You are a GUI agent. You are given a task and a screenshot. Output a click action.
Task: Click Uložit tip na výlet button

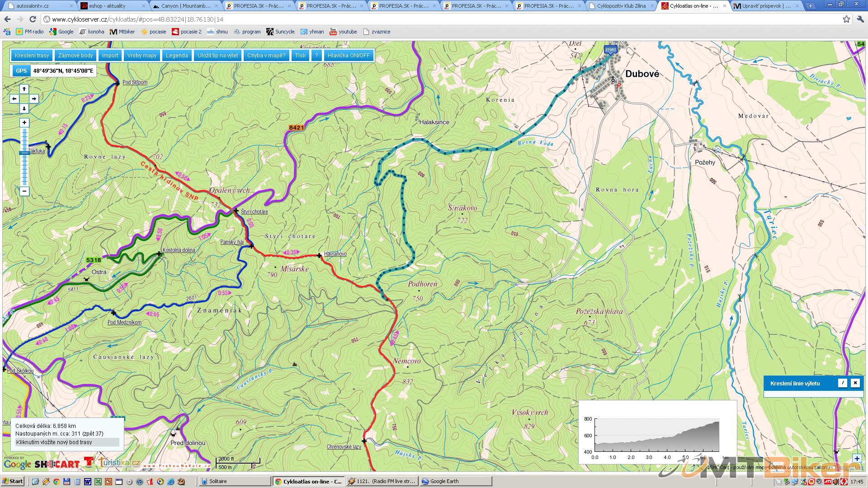pyautogui.click(x=217, y=55)
